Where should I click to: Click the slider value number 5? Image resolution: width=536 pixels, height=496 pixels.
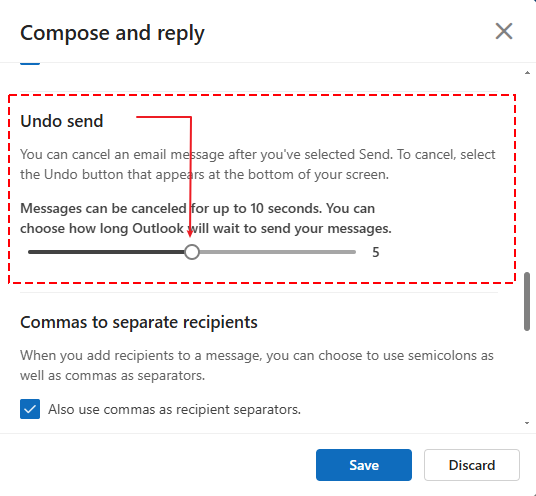376,252
